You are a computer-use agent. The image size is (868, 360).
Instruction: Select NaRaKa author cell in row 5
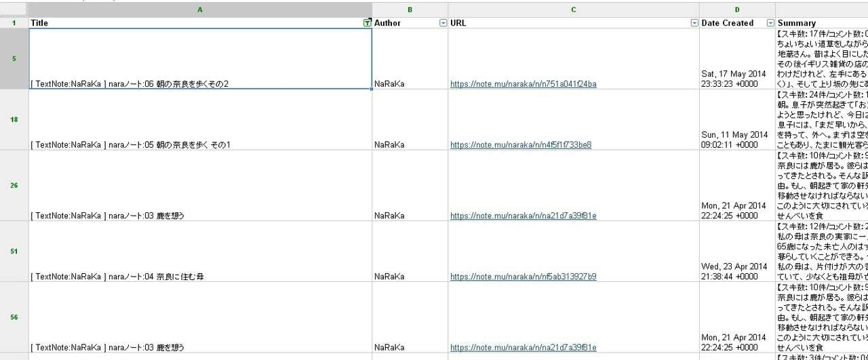click(410, 59)
